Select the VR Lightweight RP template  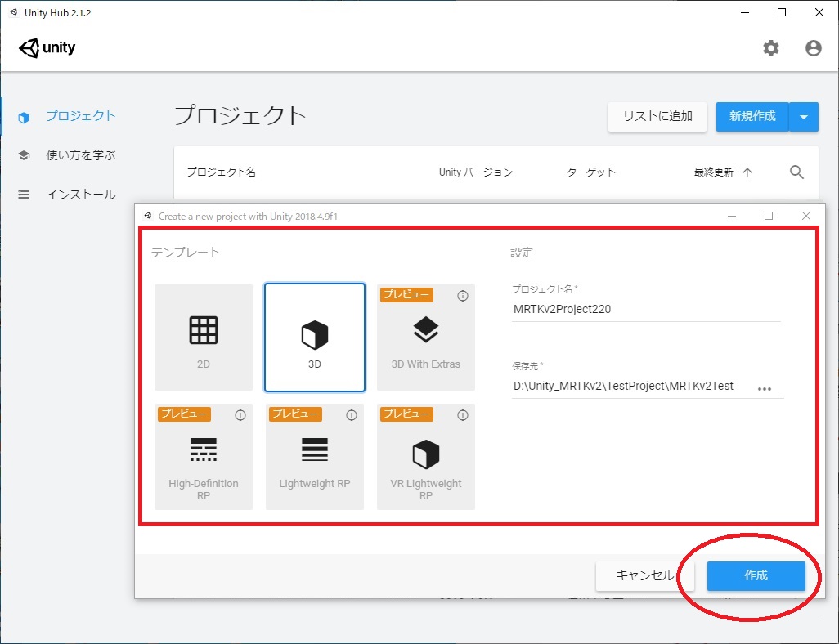(x=426, y=457)
